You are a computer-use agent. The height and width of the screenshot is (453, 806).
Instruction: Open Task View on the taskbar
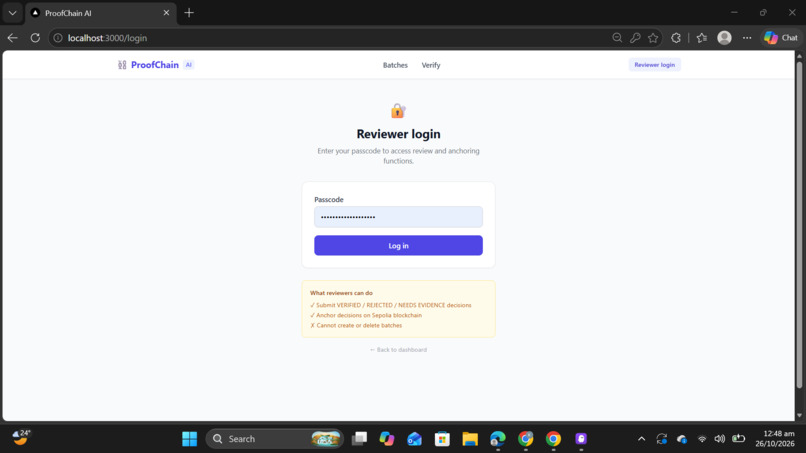(x=359, y=439)
